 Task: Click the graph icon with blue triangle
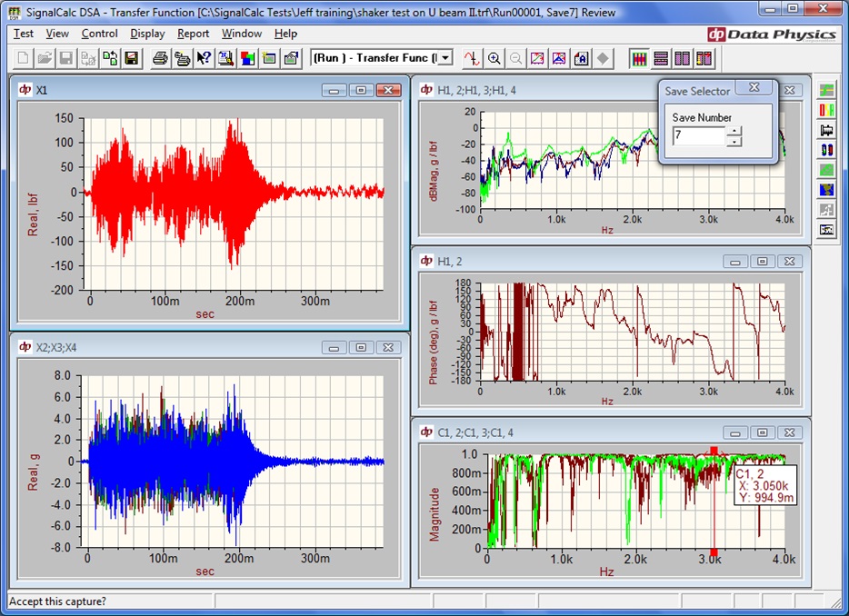559,58
